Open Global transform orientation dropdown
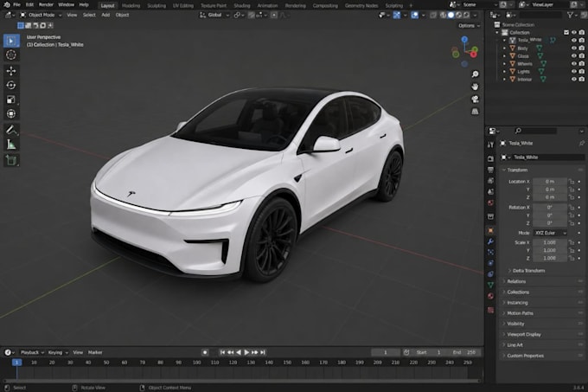The width and height of the screenshot is (588, 392). pyautogui.click(x=214, y=15)
